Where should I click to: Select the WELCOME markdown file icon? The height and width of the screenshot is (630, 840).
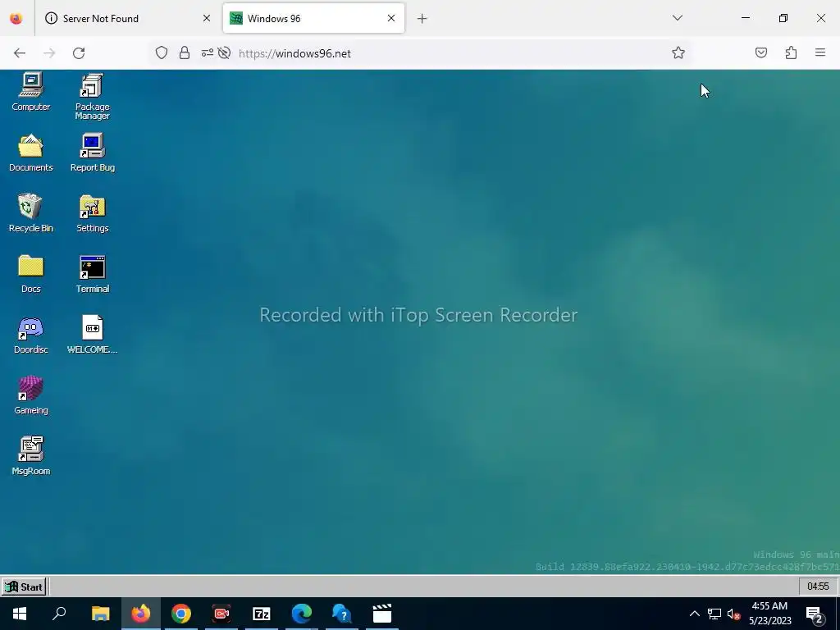tap(92, 335)
